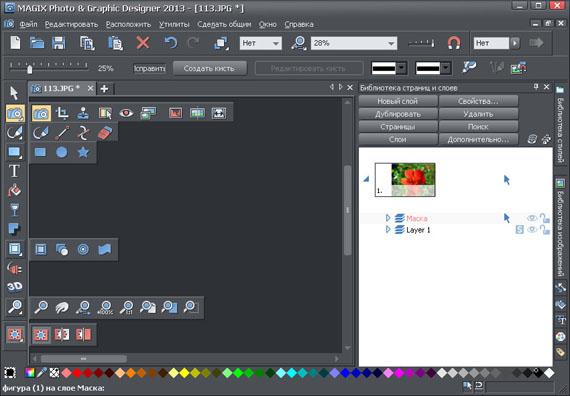Click the Copy icon in toolbar

(x=87, y=43)
